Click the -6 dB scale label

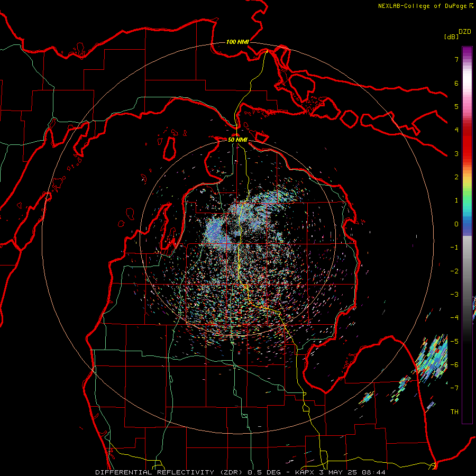point(454,365)
